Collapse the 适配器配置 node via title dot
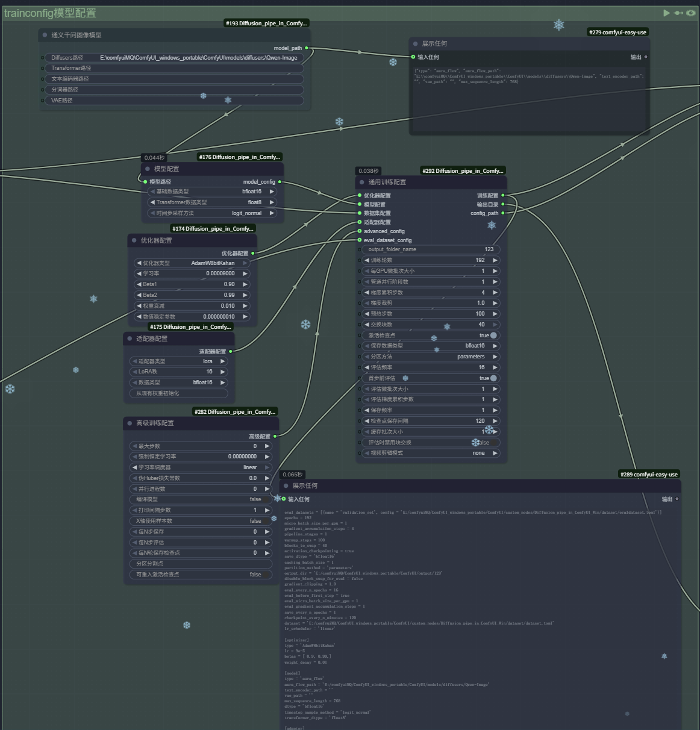The height and width of the screenshot is (730, 700). [x=130, y=338]
